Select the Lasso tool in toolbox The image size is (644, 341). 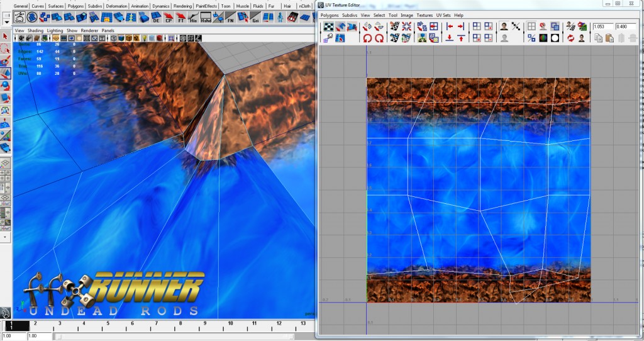5,49
